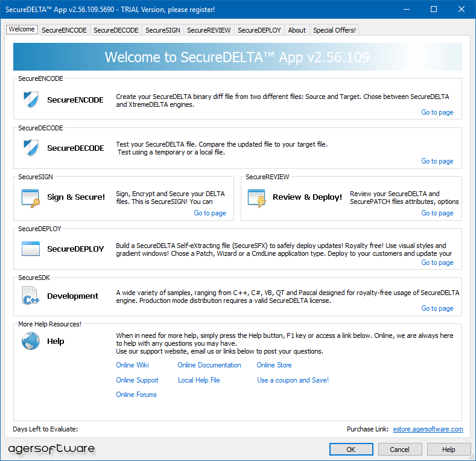Click the OK button

[x=351, y=450]
